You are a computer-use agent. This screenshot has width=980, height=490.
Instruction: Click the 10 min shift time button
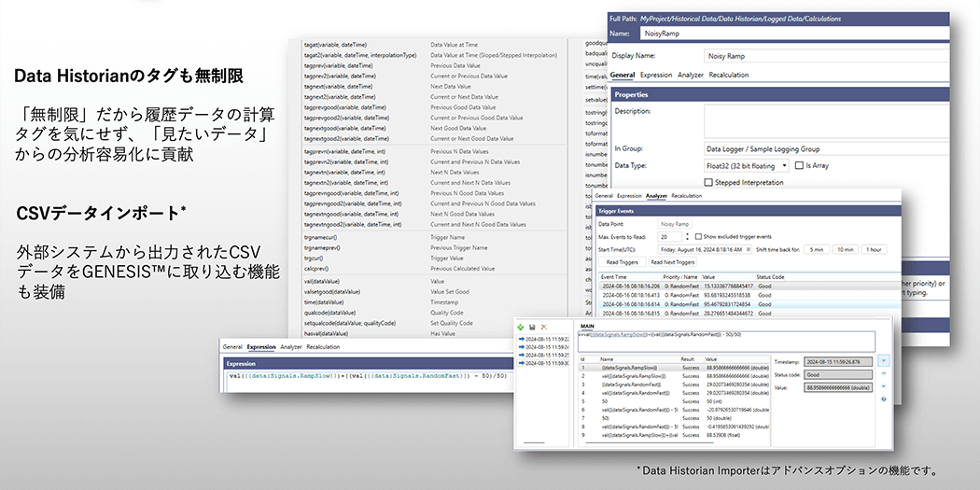click(845, 250)
